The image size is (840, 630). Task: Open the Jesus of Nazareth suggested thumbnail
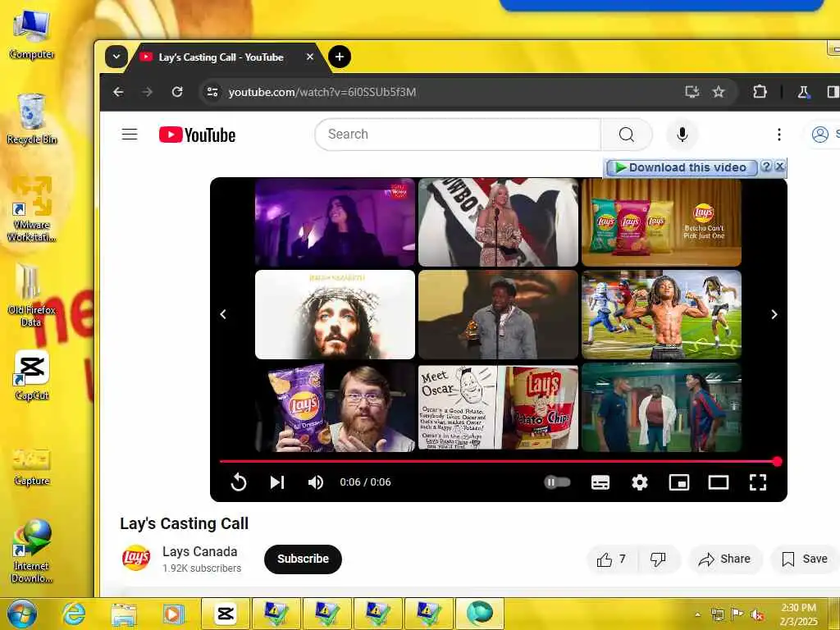coord(335,314)
